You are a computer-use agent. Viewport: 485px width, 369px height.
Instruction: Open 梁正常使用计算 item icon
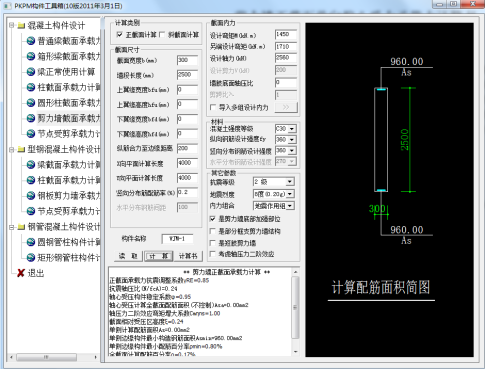(x=31, y=72)
